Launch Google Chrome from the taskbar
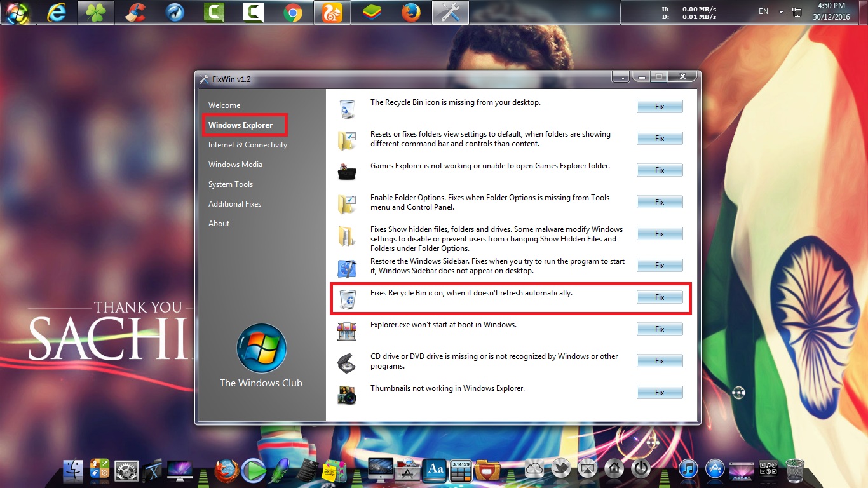The width and height of the screenshot is (868, 488). (293, 13)
